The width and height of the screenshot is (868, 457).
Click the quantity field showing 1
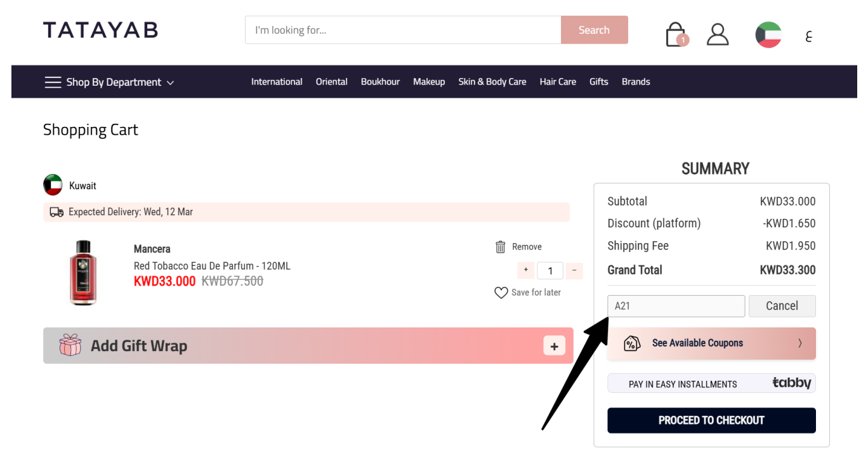(550, 271)
